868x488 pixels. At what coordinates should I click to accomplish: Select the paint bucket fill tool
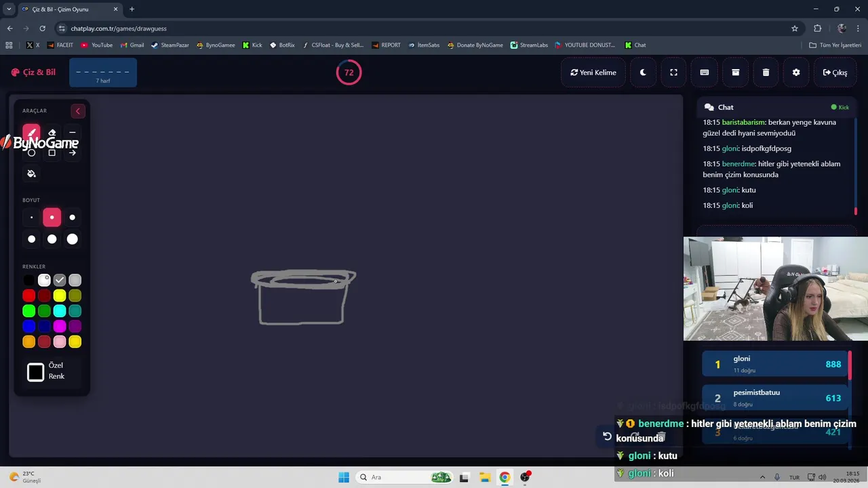click(x=31, y=174)
